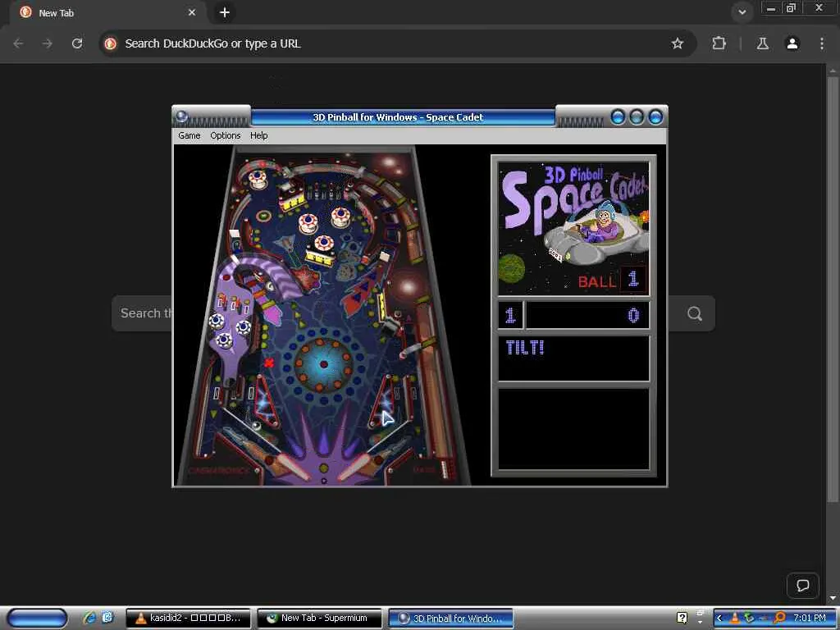Open the Labs flask icon
This screenshot has width=840, height=630.
click(762, 43)
